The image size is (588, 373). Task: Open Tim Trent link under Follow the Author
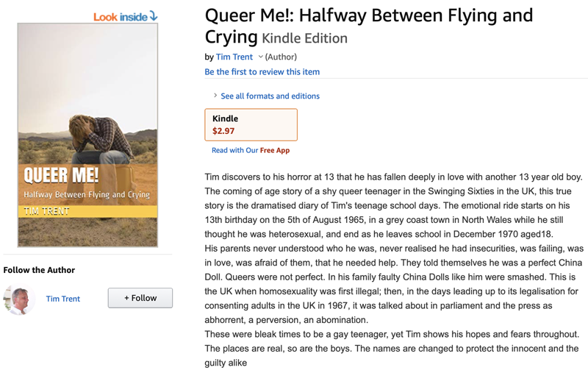[x=63, y=299]
